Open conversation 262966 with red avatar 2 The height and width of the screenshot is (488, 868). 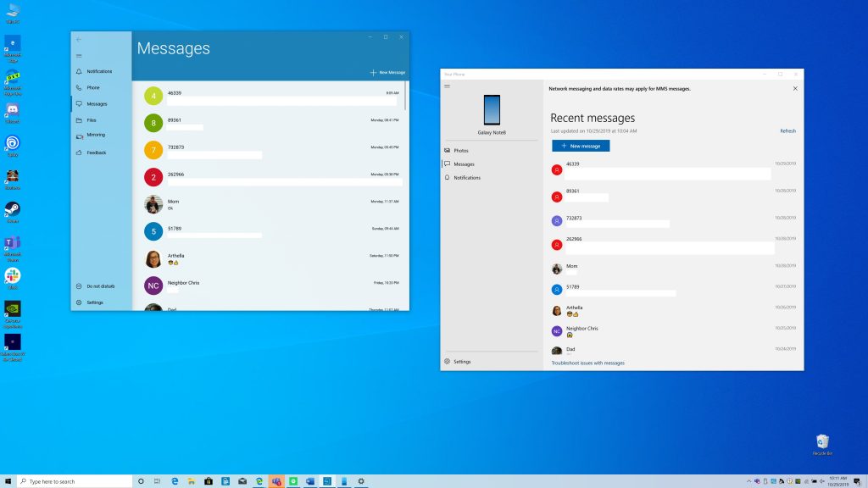(271, 177)
